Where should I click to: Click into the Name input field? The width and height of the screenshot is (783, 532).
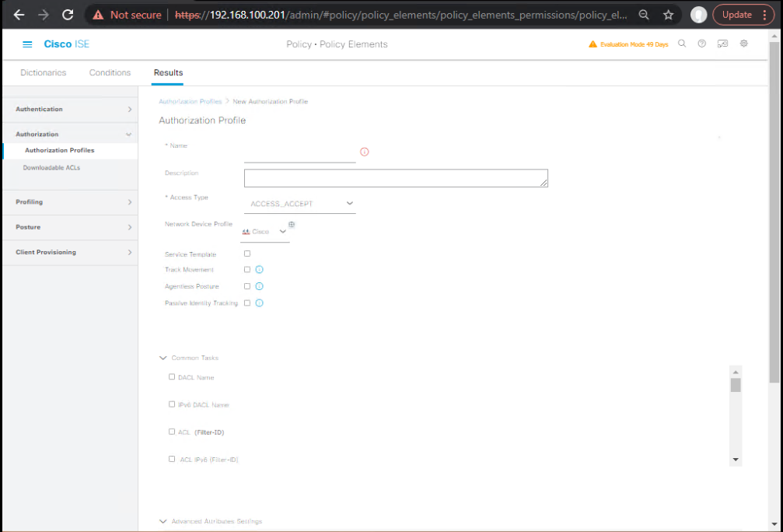300,154
